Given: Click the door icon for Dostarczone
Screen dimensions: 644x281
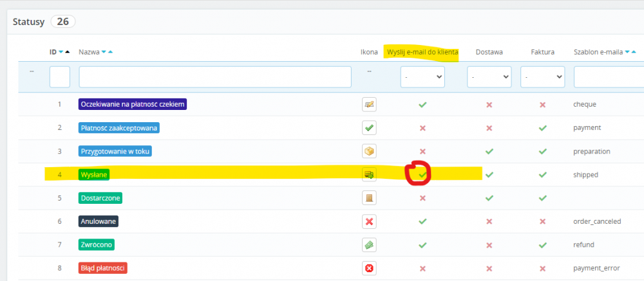Looking at the screenshot, I should [x=369, y=198].
